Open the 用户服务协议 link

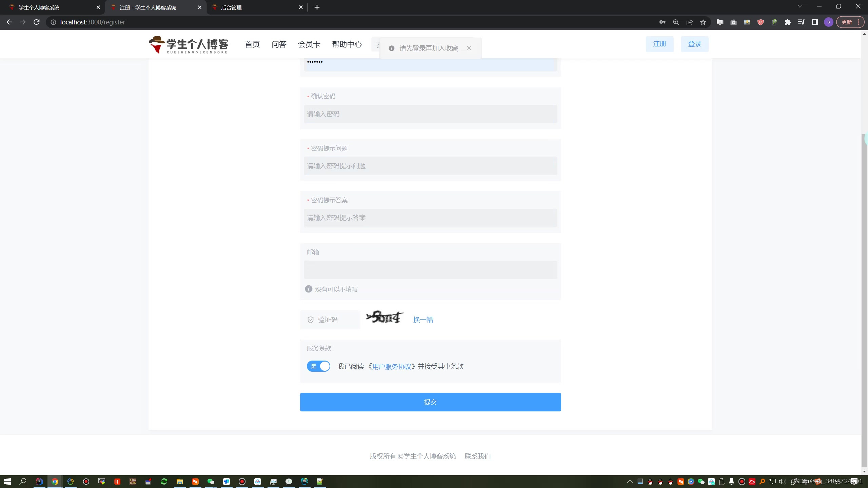click(x=392, y=366)
